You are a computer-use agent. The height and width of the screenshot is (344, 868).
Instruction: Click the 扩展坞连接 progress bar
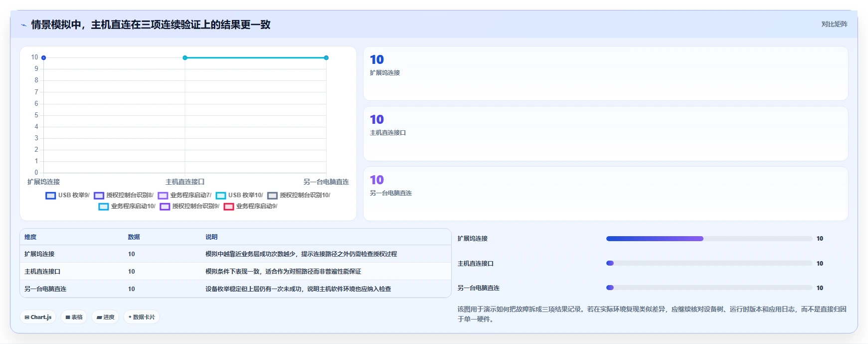(x=709, y=239)
